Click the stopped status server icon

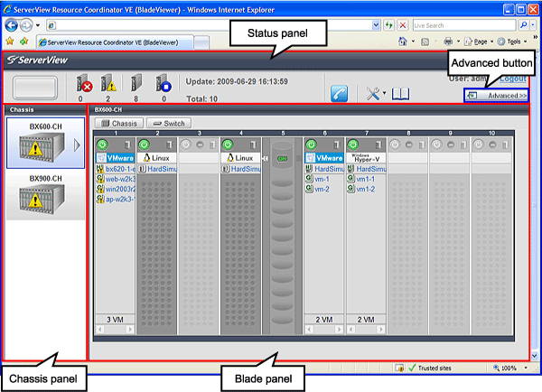click(164, 83)
